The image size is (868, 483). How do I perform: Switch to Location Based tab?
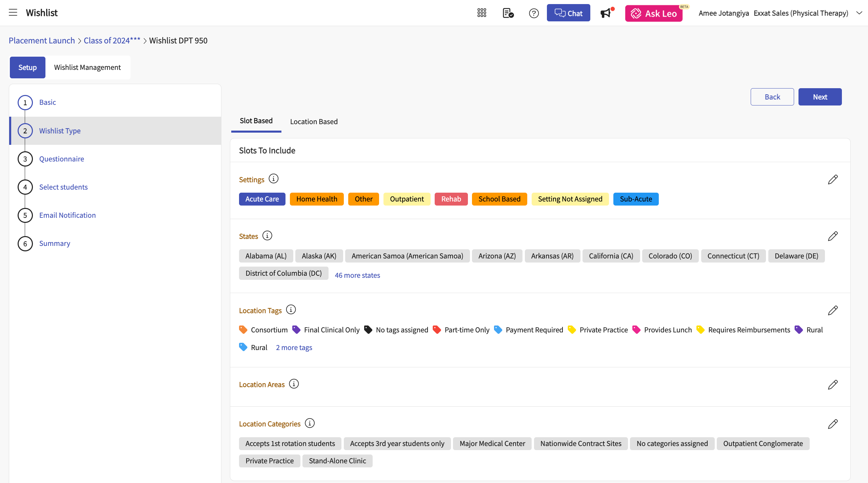tap(314, 121)
